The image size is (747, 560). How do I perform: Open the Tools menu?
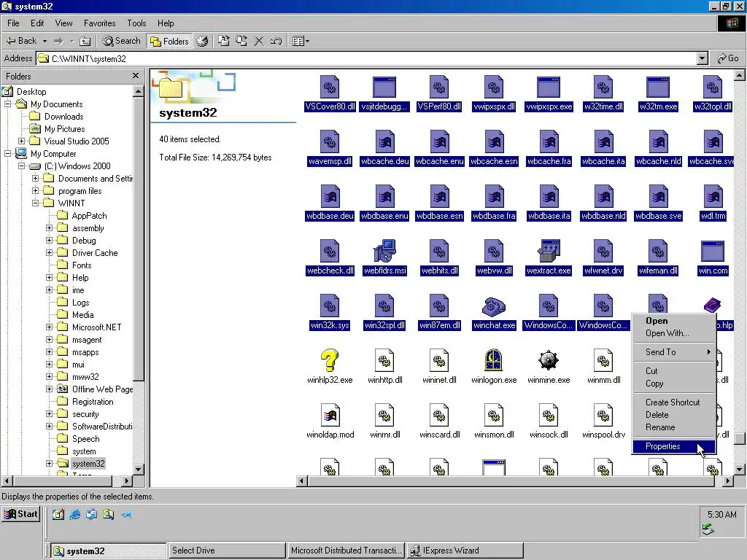[x=136, y=23]
